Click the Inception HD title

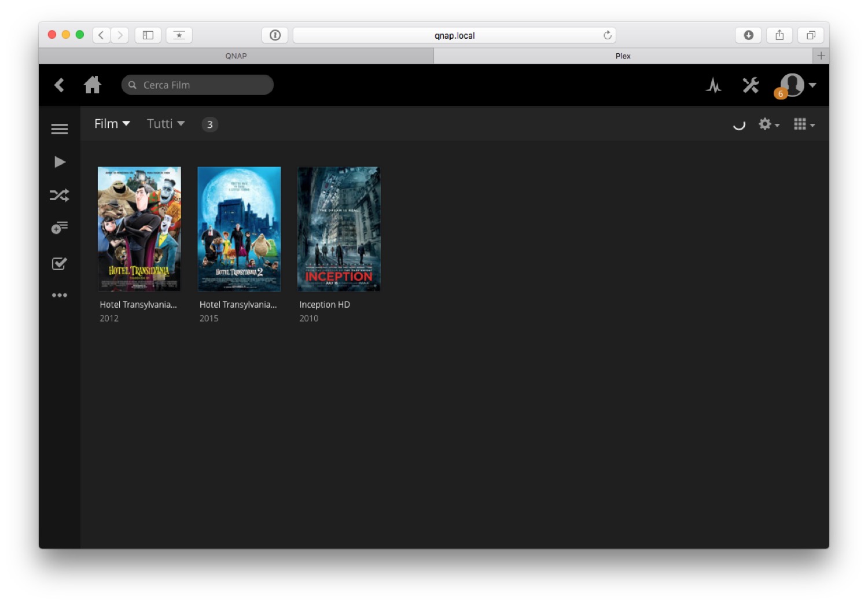(x=325, y=304)
